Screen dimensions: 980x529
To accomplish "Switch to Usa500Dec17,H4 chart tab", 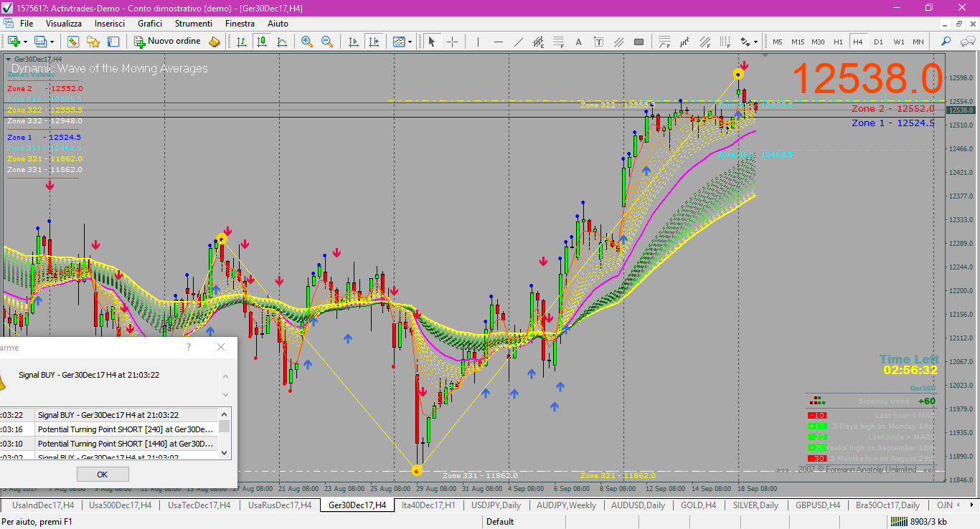I will (x=120, y=505).
